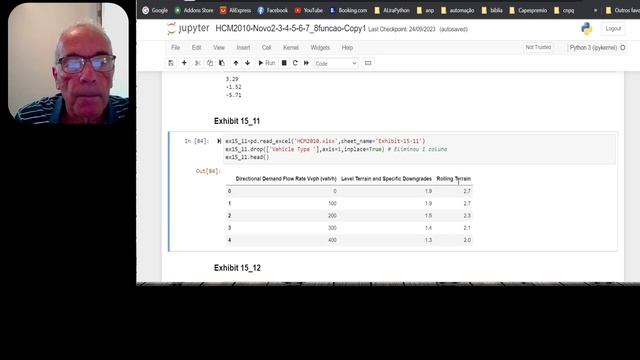This screenshot has height=360, width=640.
Task: Open the View menu
Action: click(x=219, y=48)
